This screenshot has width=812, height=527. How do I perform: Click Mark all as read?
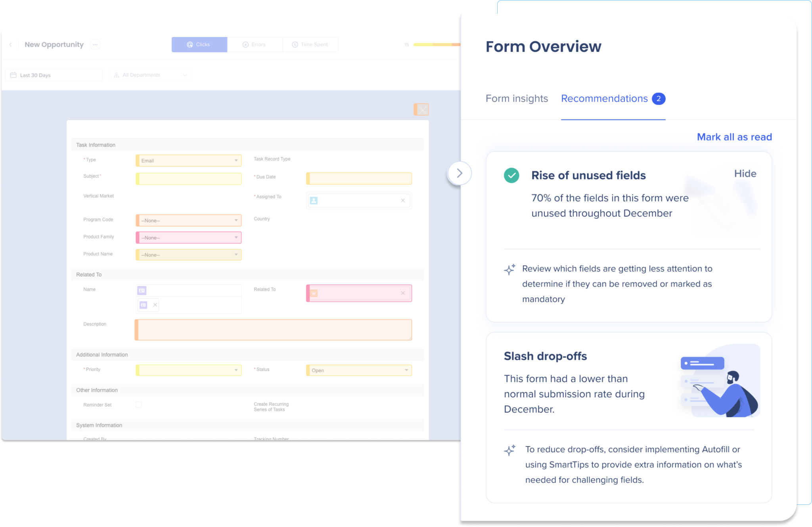point(734,137)
